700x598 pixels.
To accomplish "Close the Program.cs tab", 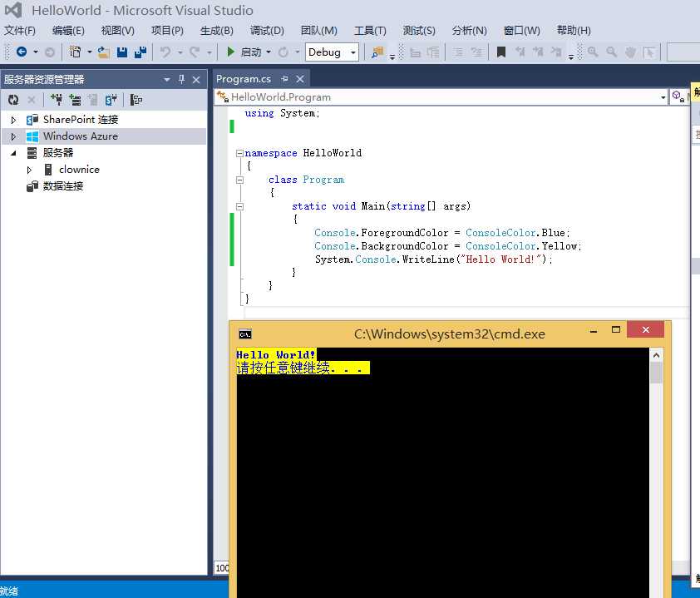I will click(x=300, y=79).
